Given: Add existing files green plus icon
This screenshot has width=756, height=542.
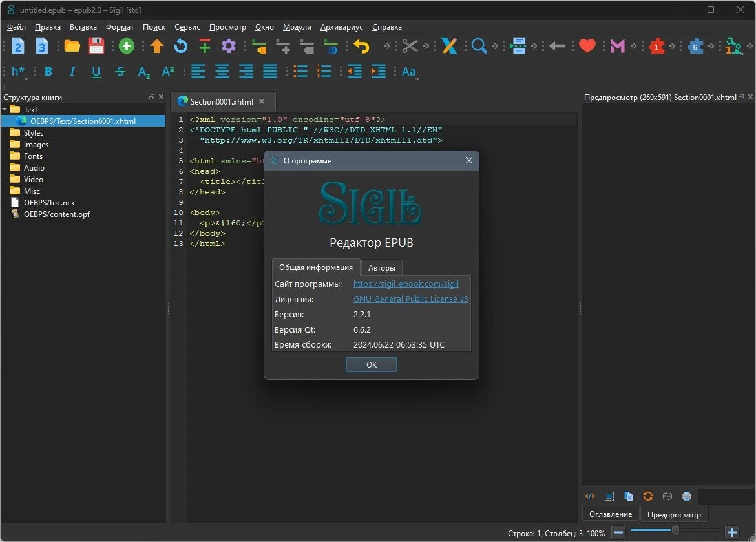Looking at the screenshot, I should coord(127,47).
